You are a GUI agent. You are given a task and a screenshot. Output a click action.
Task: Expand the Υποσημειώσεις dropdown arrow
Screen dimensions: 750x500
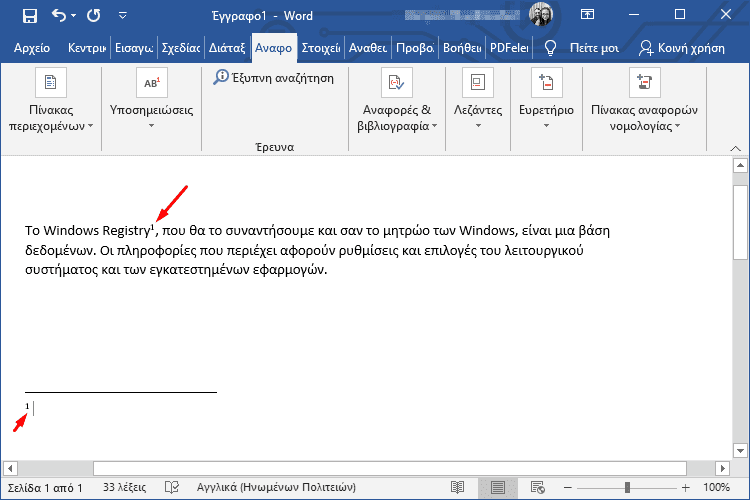click(152, 126)
